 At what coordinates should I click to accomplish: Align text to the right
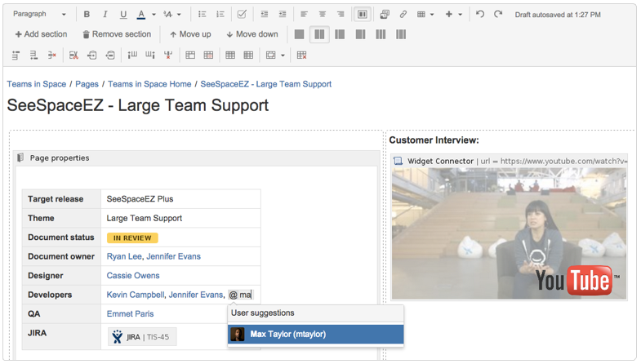point(341,15)
